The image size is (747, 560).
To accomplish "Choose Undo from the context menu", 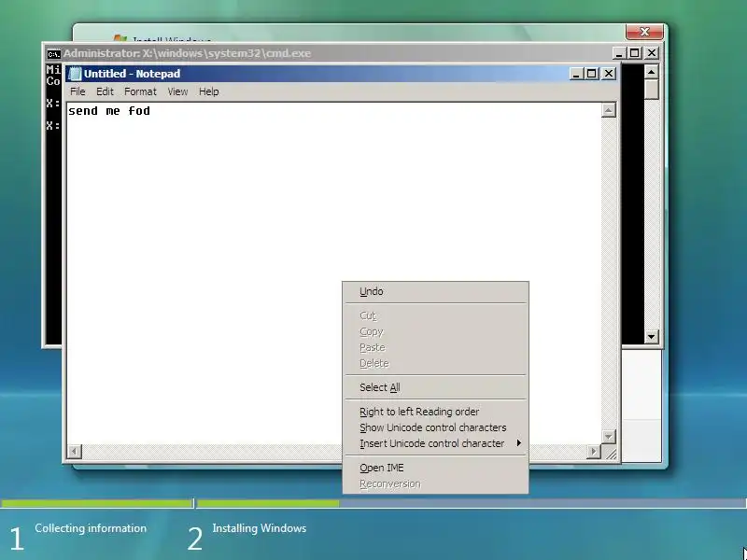I will point(435,291).
